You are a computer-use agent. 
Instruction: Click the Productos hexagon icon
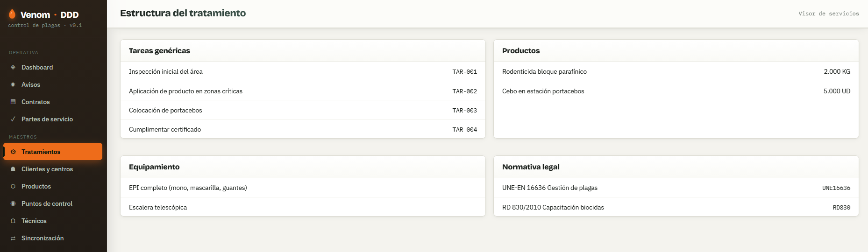point(13,186)
